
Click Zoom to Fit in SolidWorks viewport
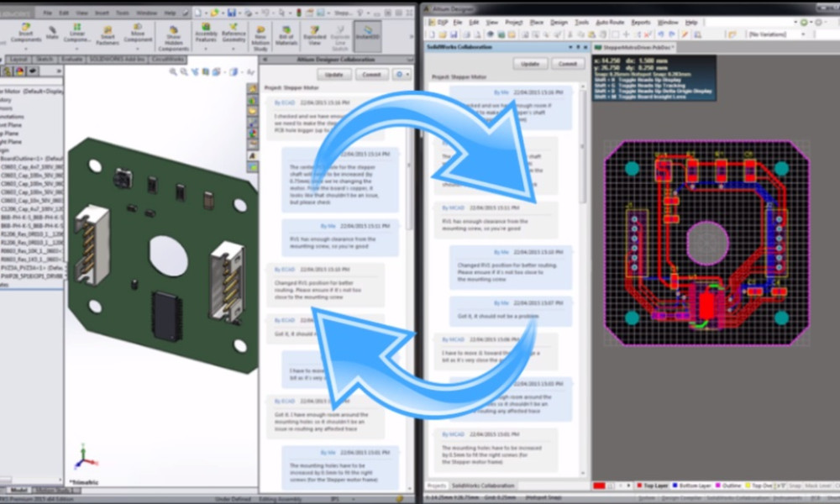[x=173, y=71]
